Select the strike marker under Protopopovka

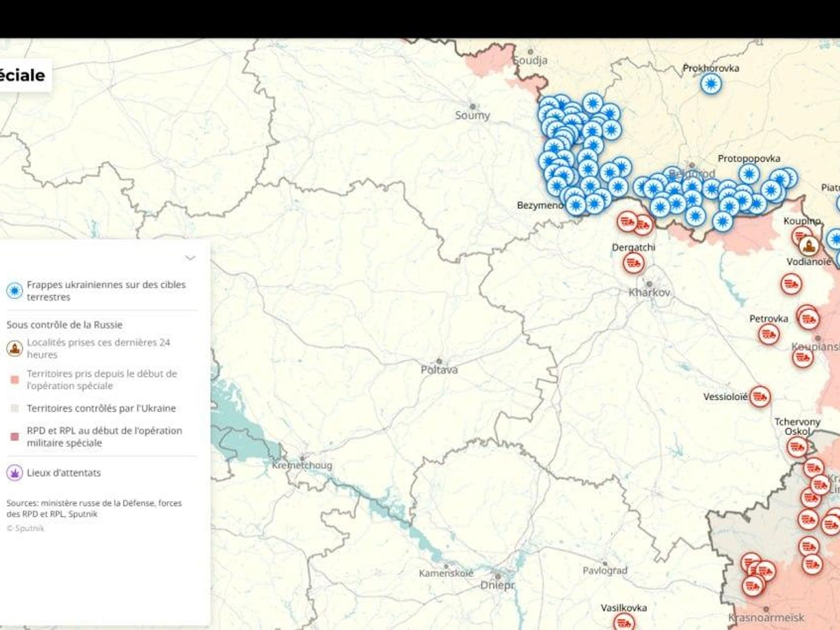click(749, 174)
